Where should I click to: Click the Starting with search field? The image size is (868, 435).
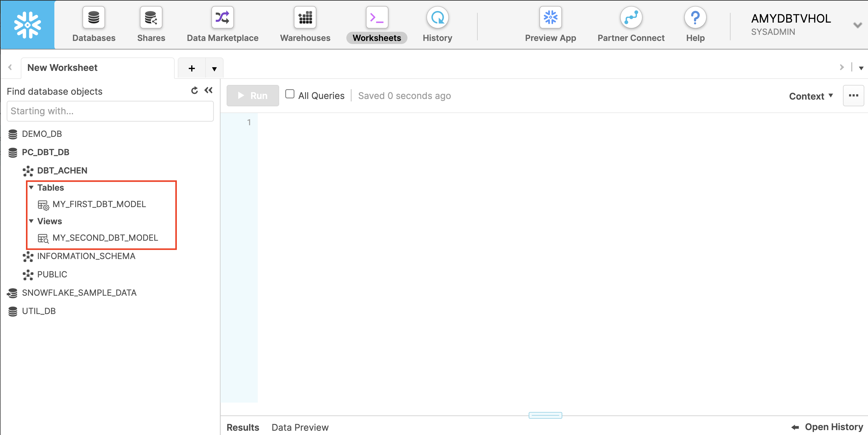pyautogui.click(x=110, y=111)
